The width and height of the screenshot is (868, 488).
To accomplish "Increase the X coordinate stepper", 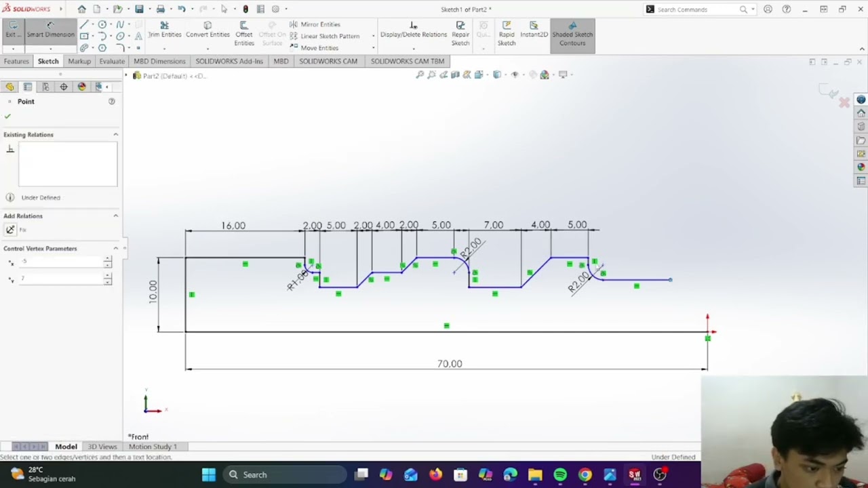I will (108, 259).
